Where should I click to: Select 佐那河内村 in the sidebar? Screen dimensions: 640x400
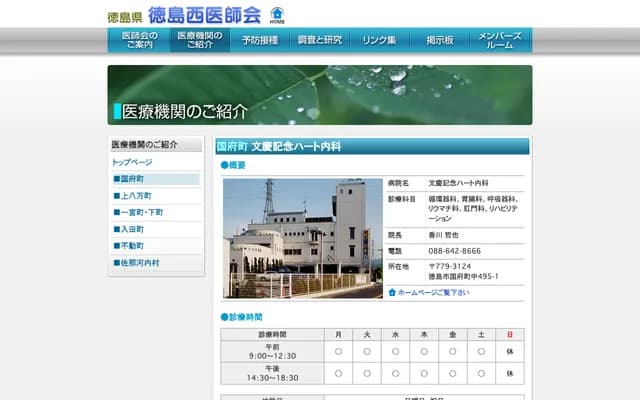pyautogui.click(x=139, y=263)
